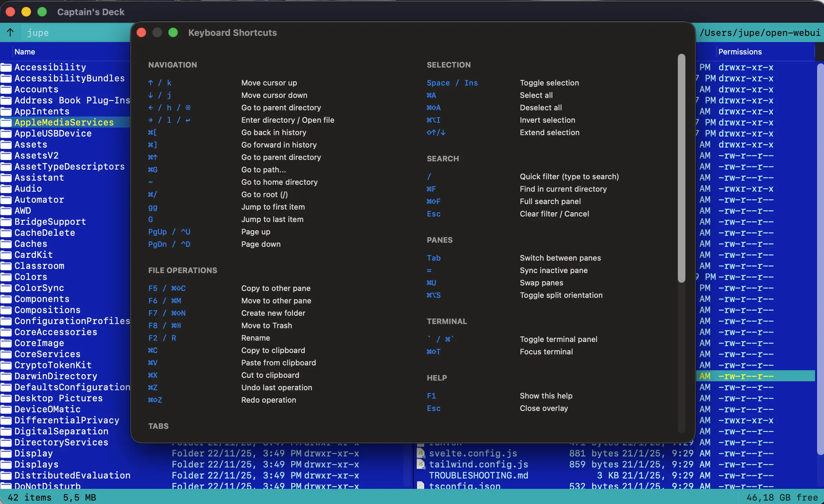This screenshot has height=504, width=824.
Task: Click the '46,18 GB free' status text
Action: (782, 497)
